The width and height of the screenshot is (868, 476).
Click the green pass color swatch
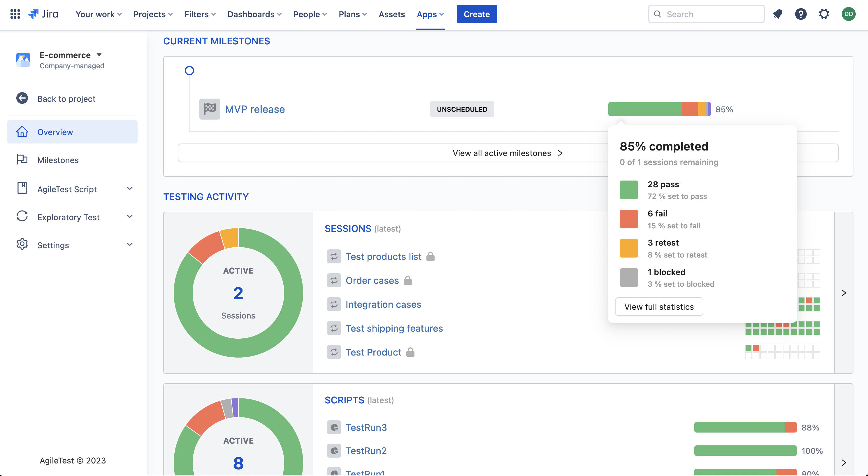pos(629,190)
